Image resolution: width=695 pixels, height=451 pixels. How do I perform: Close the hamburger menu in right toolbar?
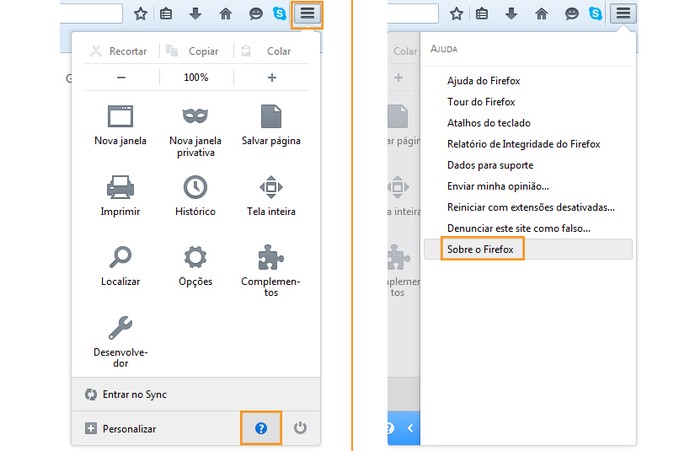click(623, 14)
